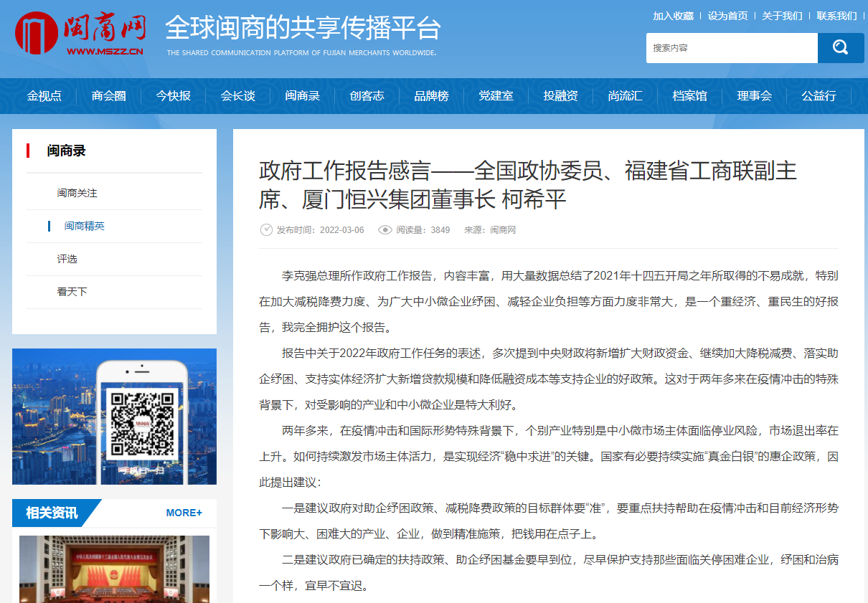This screenshot has width=868, height=603.
Task: Open 闽商关注 in the sidebar
Action: [77, 194]
